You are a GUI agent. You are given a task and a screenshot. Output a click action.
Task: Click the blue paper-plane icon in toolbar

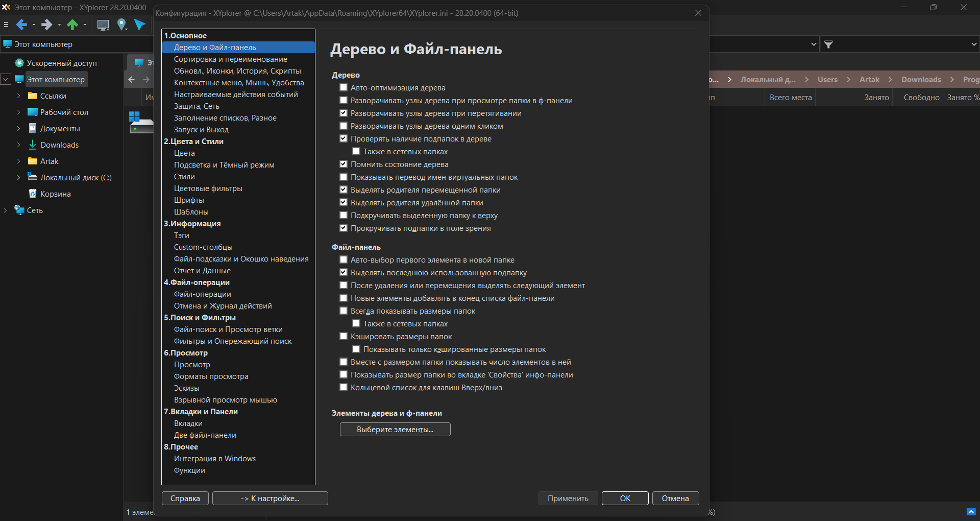pyautogui.click(x=140, y=25)
